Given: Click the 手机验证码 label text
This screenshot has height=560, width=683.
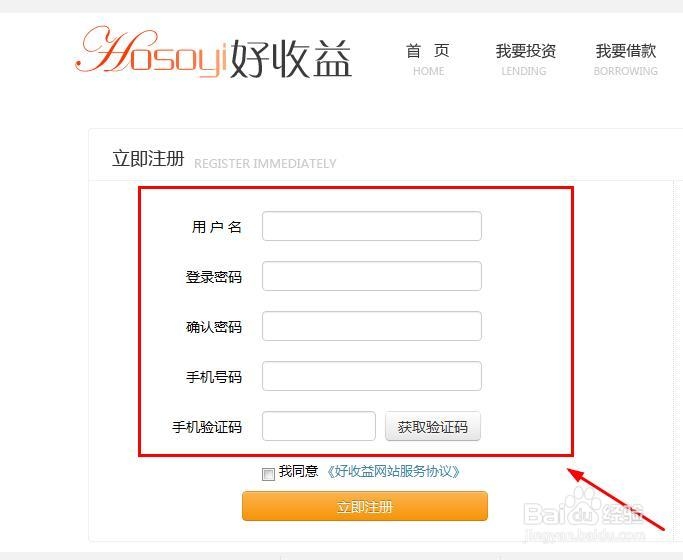Looking at the screenshot, I should [207, 427].
